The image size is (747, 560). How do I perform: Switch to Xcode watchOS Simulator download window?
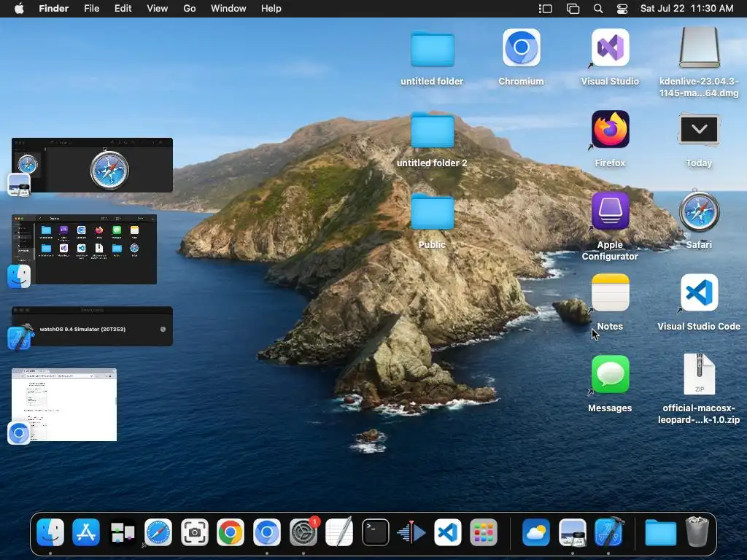92,326
